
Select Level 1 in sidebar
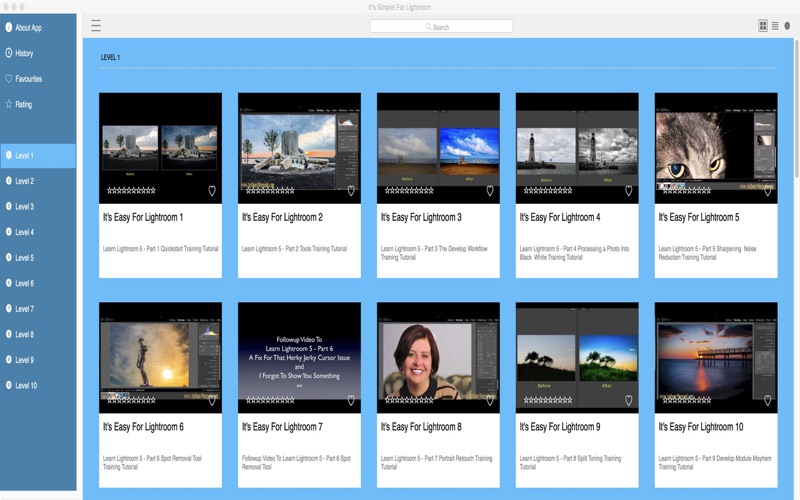click(38, 156)
